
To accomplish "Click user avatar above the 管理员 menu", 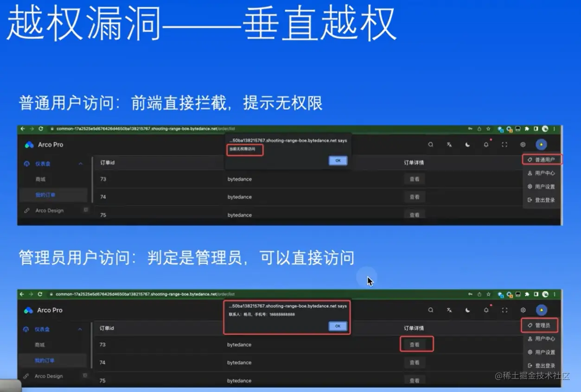I will pyautogui.click(x=541, y=310).
